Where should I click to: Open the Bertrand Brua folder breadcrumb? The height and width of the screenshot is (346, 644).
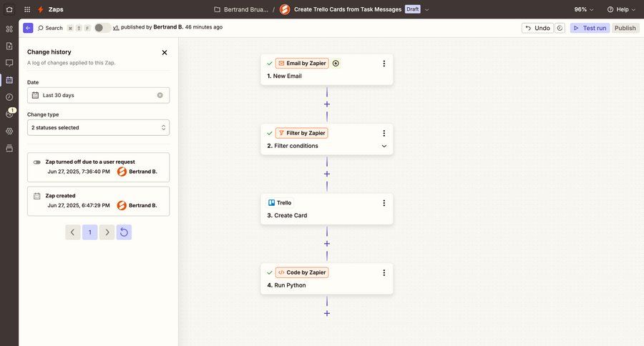(x=246, y=9)
